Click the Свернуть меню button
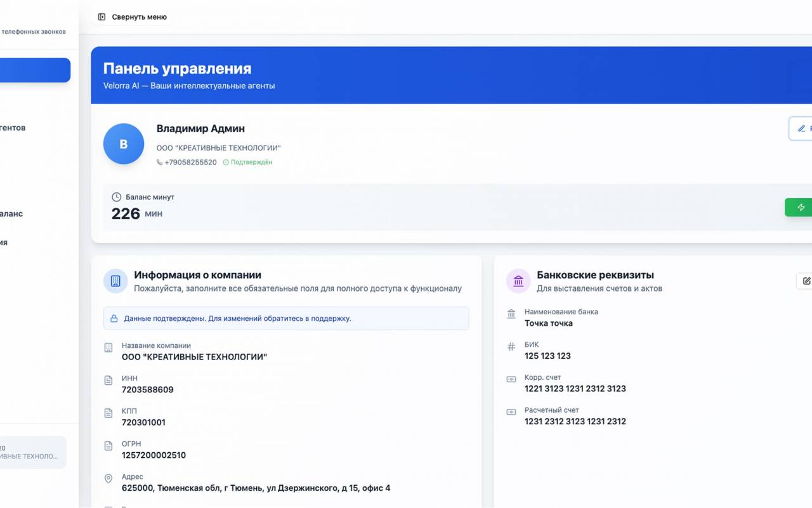The height and width of the screenshot is (508, 812). pos(133,17)
